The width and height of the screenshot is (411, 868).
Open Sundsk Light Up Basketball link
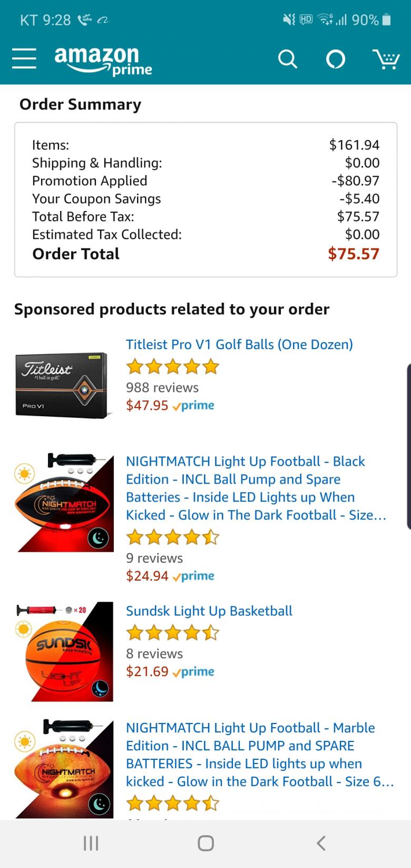[209, 611]
